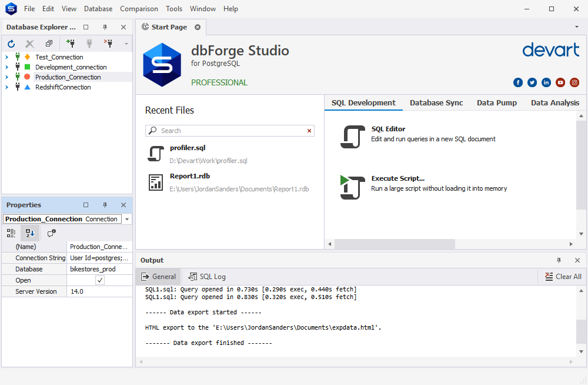Switch to the Database Sync tab
Image resolution: width=588 pixels, height=385 pixels.
pos(436,102)
